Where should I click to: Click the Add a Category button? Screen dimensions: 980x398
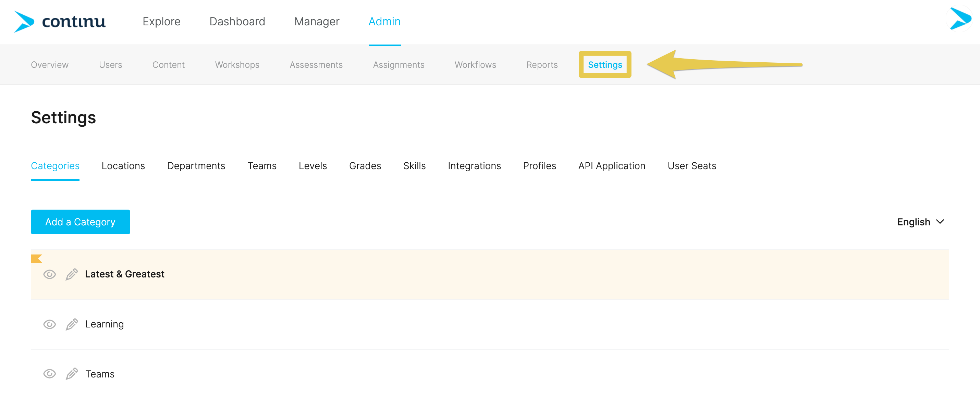click(80, 222)
